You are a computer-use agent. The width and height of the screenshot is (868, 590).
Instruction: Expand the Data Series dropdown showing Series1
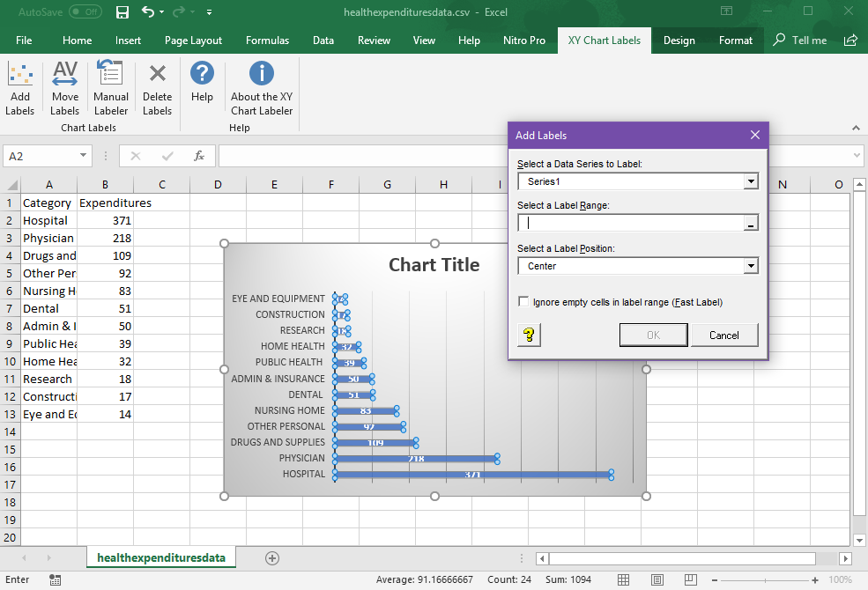[x=751, y=181]
